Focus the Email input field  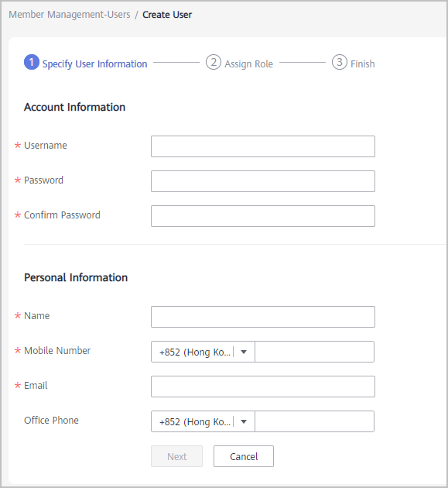263,387
